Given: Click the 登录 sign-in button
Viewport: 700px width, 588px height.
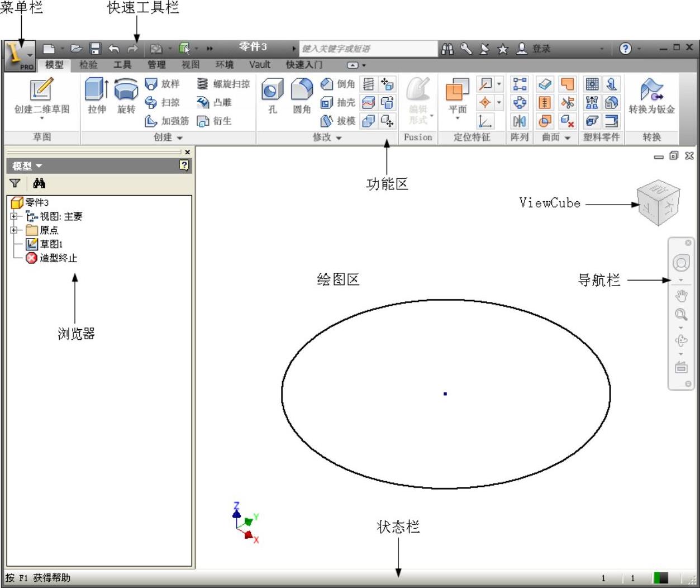Looking at the screenshot, I should pyautogui.click(x=534, y=49).
